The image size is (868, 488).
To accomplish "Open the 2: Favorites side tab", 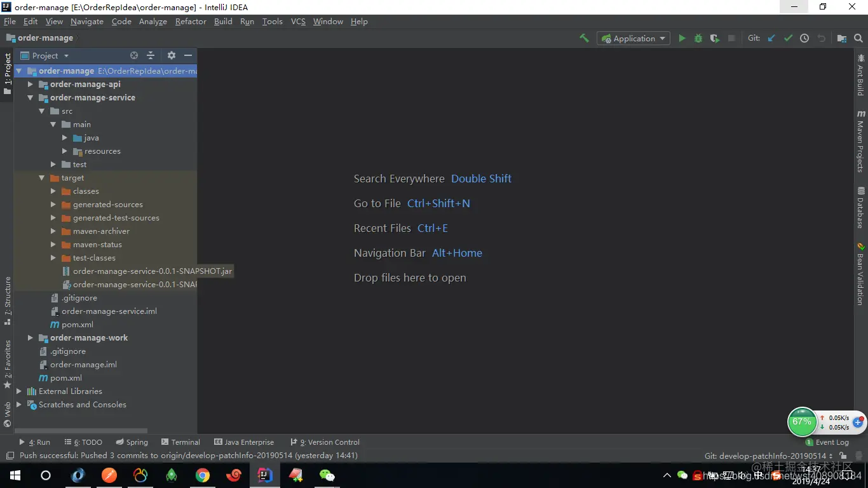I will click(7, 364).
